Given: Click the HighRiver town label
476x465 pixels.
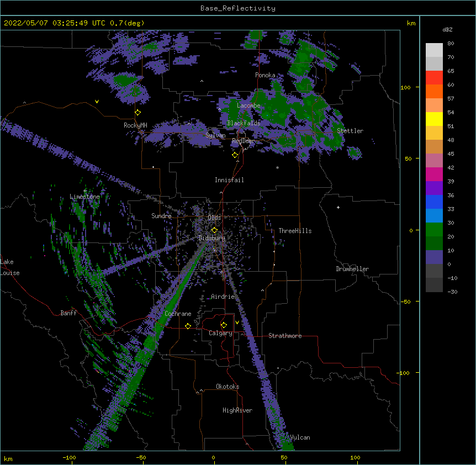Looking at the screenshot, I should click(237, 410).
